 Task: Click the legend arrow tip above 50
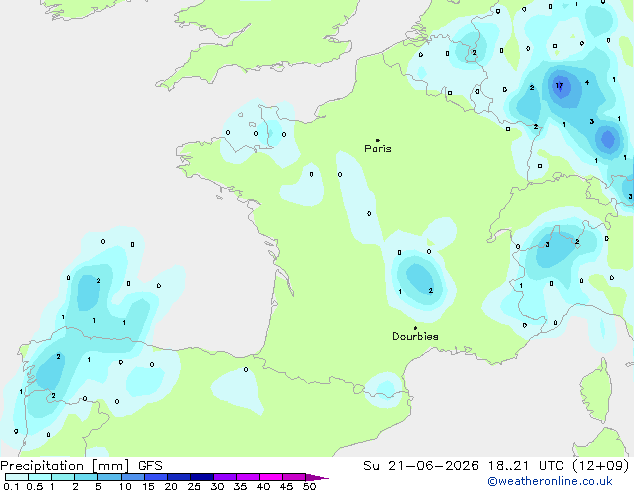[x=317, y=477]
